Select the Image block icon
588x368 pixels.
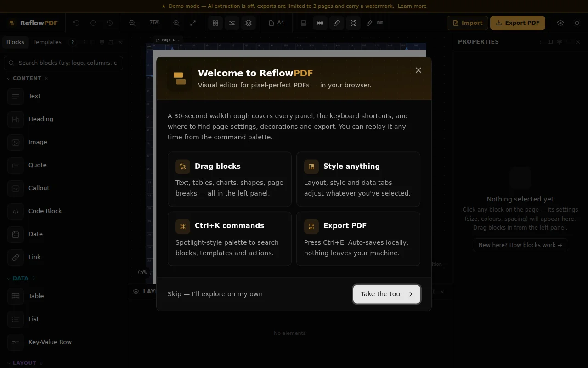16,142
